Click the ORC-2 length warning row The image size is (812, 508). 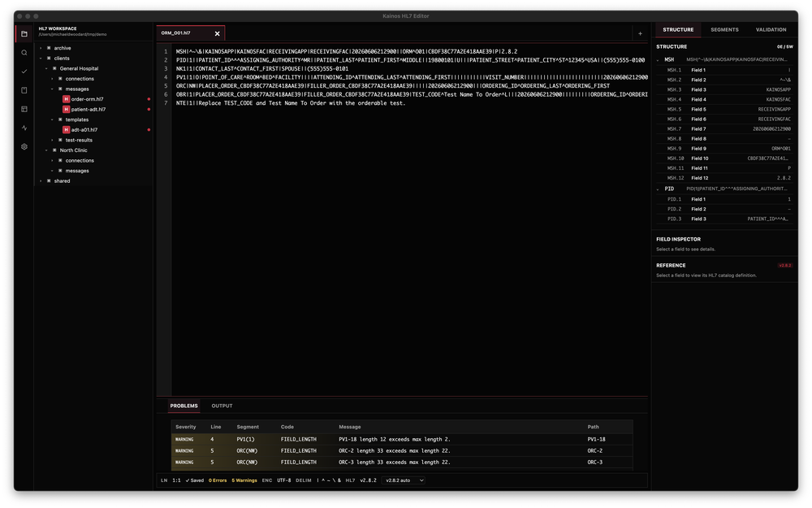(x=402, y=451)
